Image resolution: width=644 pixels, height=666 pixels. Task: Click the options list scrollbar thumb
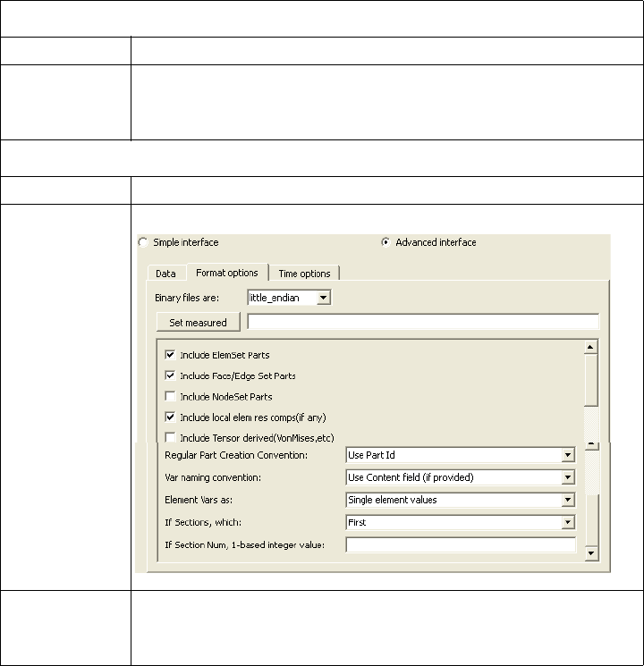(x=591, y=380)
